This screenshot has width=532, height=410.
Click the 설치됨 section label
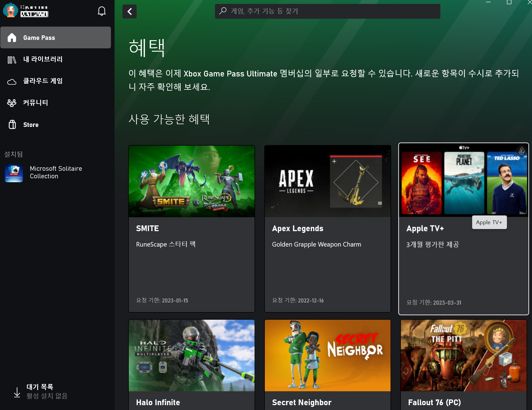[x=14, y=154]
